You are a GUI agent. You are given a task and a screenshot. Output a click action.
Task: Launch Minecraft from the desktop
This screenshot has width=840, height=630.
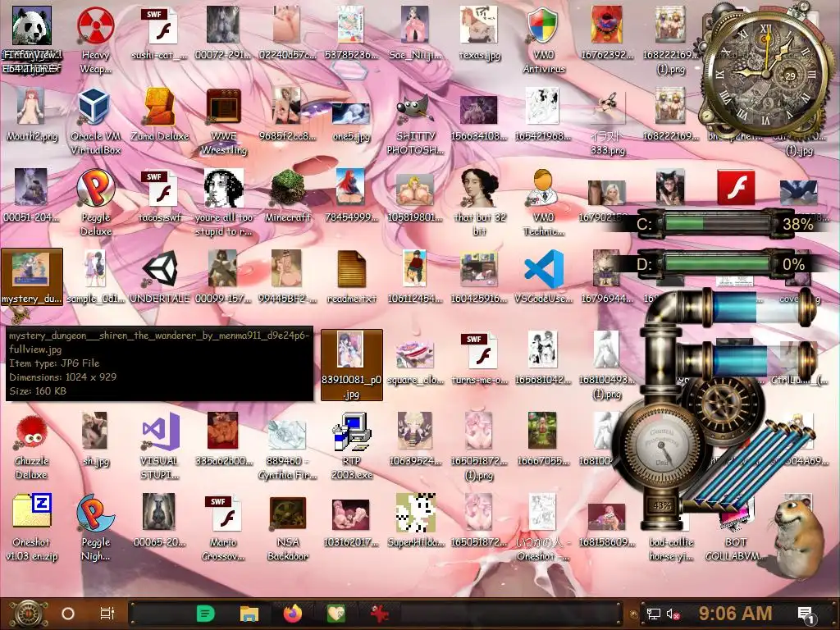pyautogui.click(x=288, y=197)
